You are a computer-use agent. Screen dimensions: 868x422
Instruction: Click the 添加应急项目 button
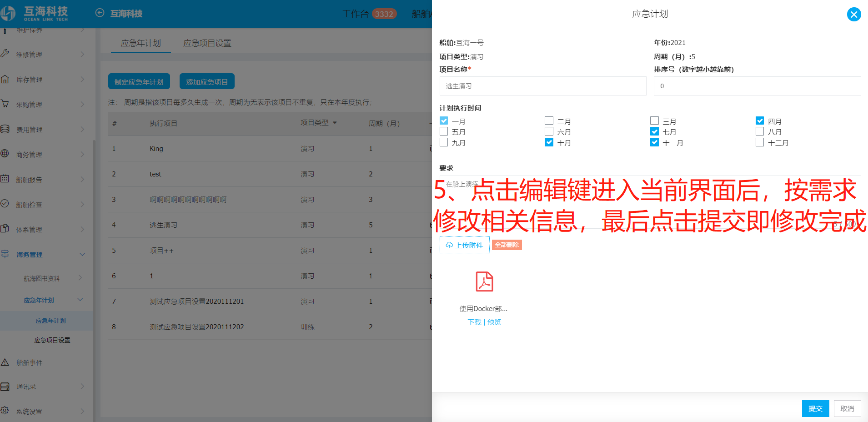(207, 81)
